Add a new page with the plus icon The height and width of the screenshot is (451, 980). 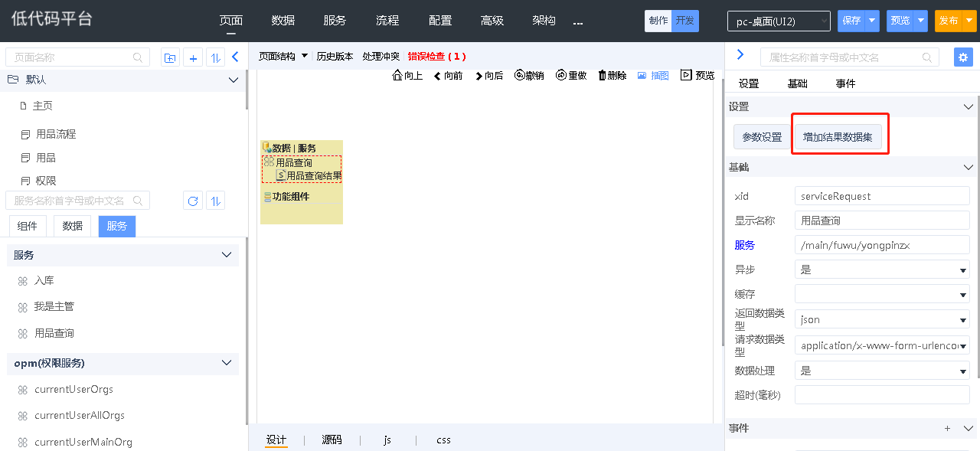193,57
